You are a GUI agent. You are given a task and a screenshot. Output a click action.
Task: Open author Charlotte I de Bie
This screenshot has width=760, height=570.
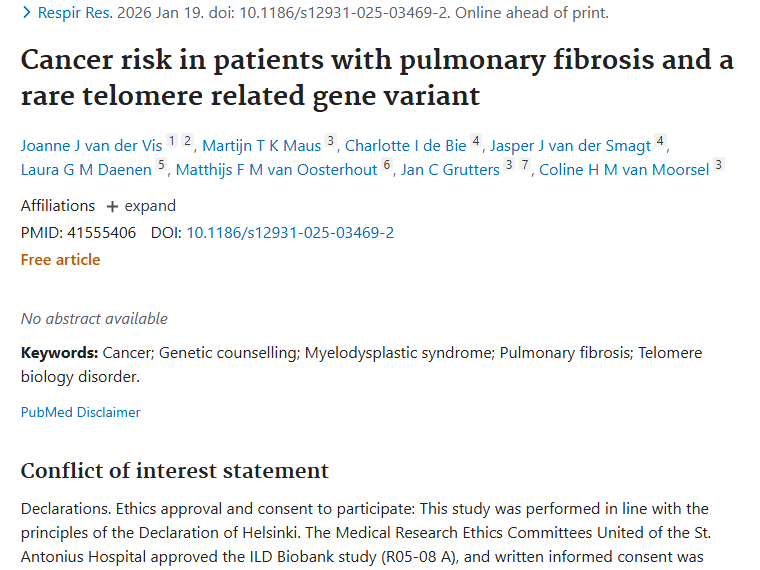pos(405,146)
